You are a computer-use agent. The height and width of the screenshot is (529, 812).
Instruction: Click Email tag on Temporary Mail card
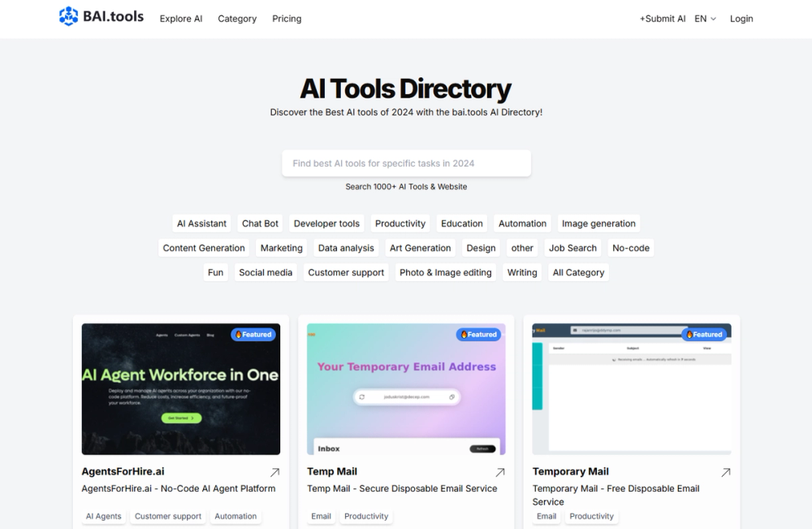(x=546, y=516)
